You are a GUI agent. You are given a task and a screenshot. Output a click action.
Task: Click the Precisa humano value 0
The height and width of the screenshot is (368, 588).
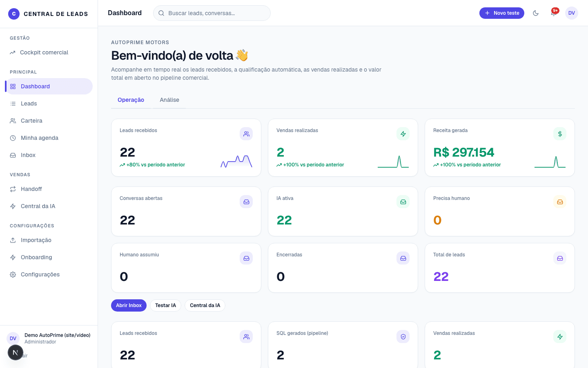[437, 220]
